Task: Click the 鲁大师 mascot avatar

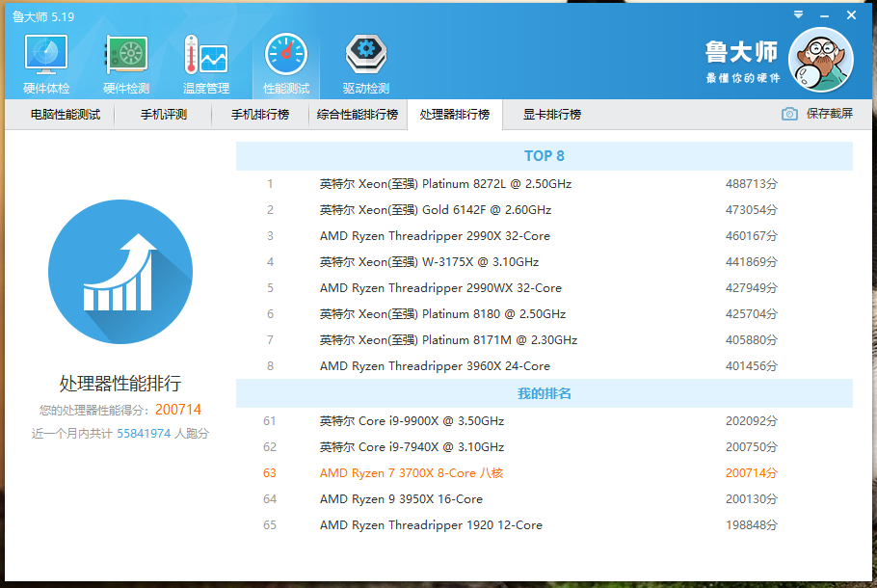Action: click(820, 60)
